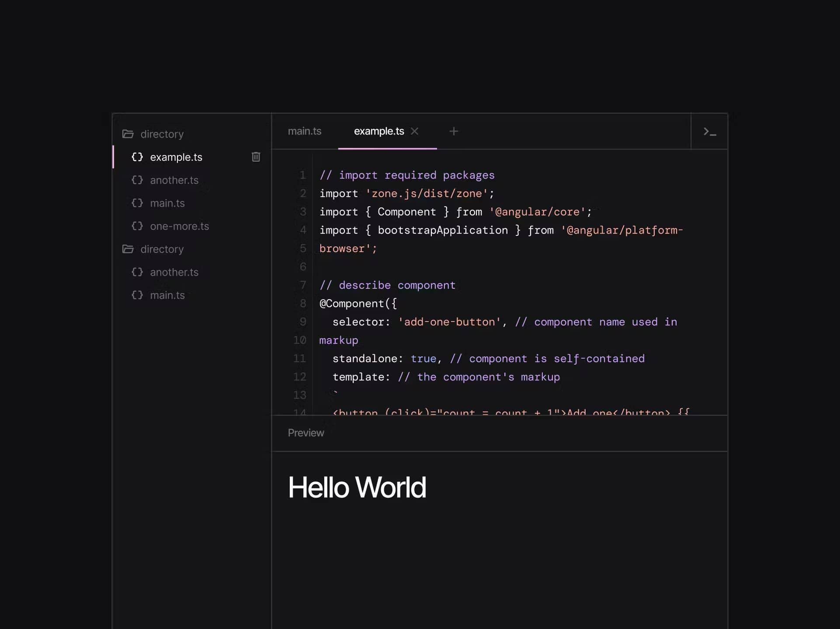Delete example.ts with the trash icon
Screen dimensions: 840x629
point(256,157)
